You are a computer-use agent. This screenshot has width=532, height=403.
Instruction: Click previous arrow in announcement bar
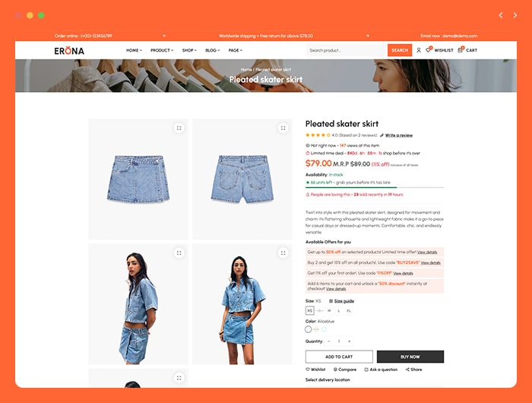(x=165, y=36)
